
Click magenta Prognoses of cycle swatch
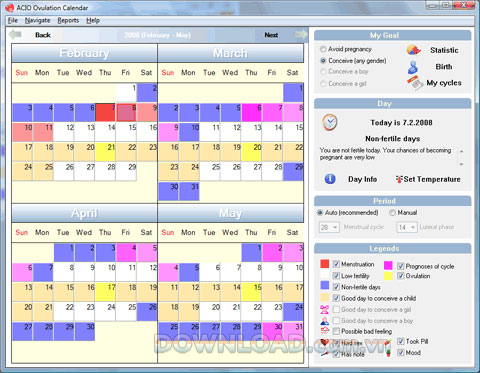[x=388, y=265]
